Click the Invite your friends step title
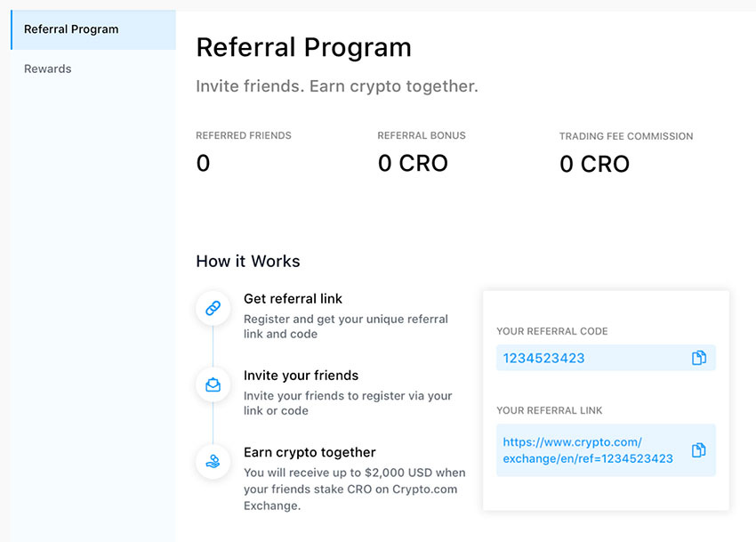This screenshot has height=542, width=756. pos(301,375)
